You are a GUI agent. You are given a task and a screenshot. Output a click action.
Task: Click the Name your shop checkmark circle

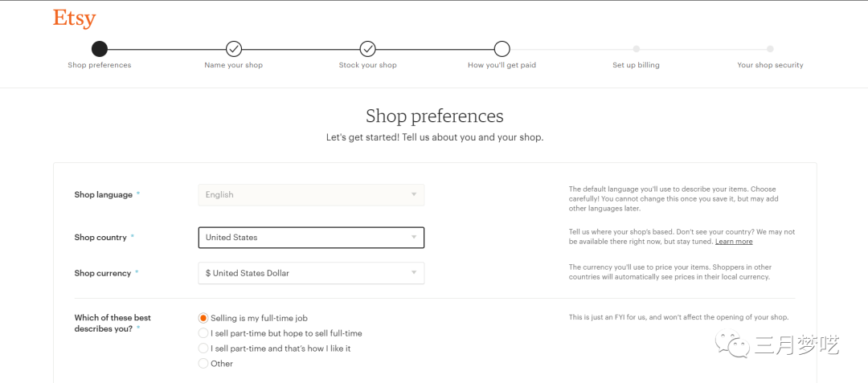point(234,49)
